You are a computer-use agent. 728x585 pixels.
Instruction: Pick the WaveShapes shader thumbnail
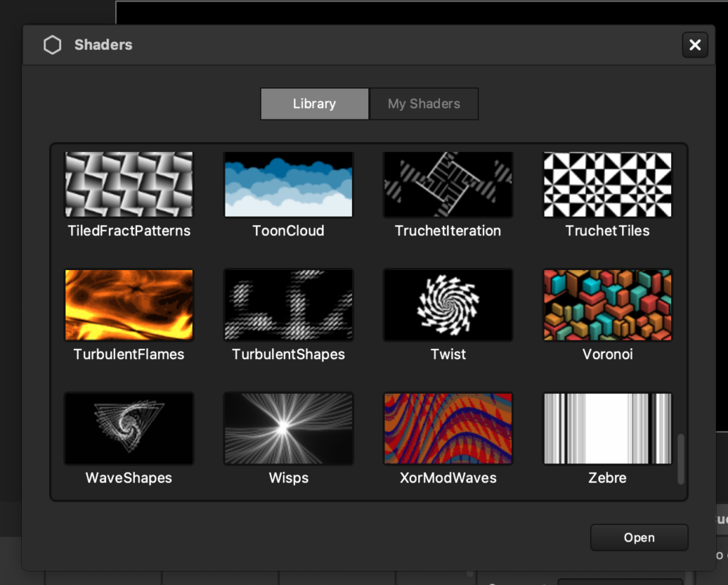(x=129, y=429)
